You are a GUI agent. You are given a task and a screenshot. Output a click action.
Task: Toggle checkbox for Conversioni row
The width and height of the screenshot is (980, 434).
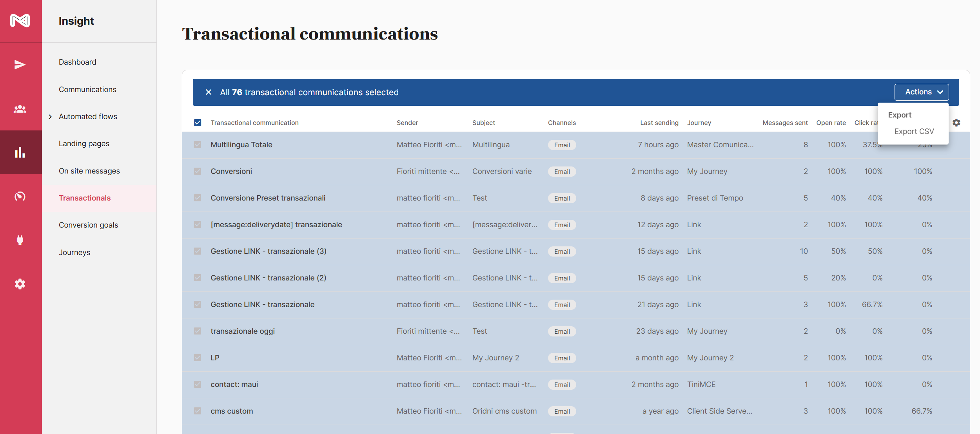[x=198, y=171]
